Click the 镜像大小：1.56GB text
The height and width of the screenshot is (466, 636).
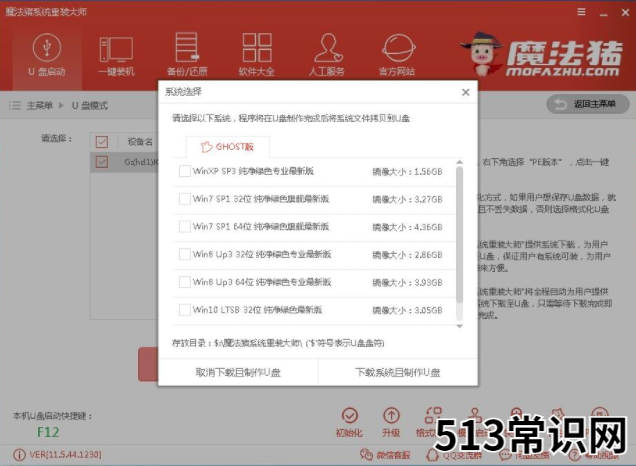[407, 172]
